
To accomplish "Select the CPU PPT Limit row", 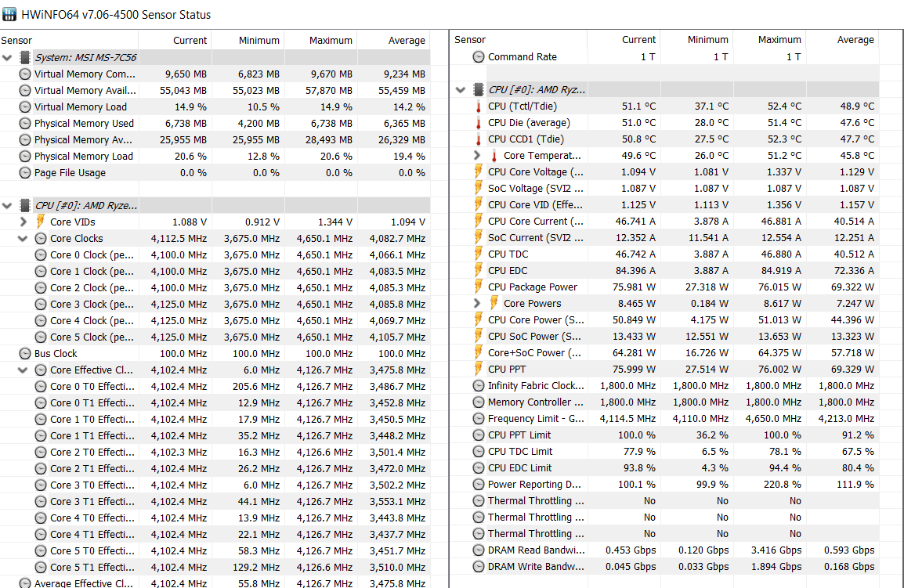I will point(519,435).
